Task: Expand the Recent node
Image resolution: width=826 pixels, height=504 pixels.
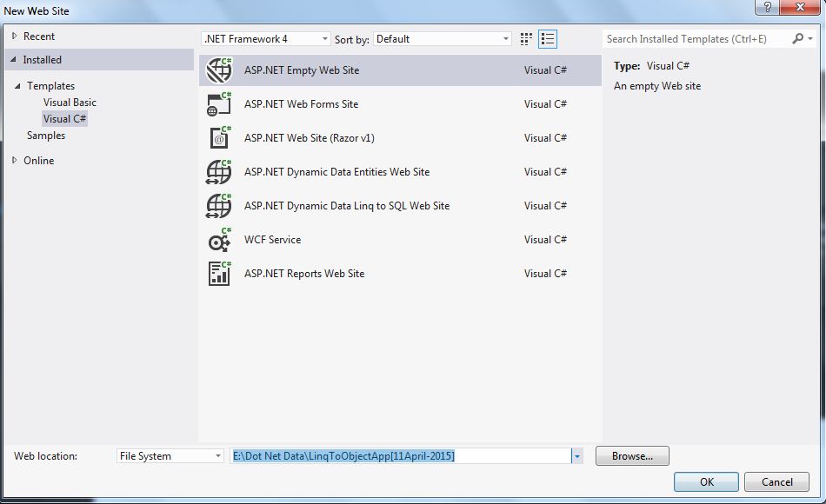Action: point(14,36)
